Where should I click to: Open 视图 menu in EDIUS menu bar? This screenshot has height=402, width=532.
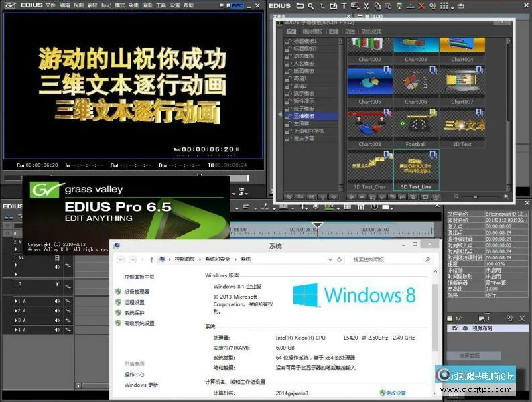[x=78, y=5]
